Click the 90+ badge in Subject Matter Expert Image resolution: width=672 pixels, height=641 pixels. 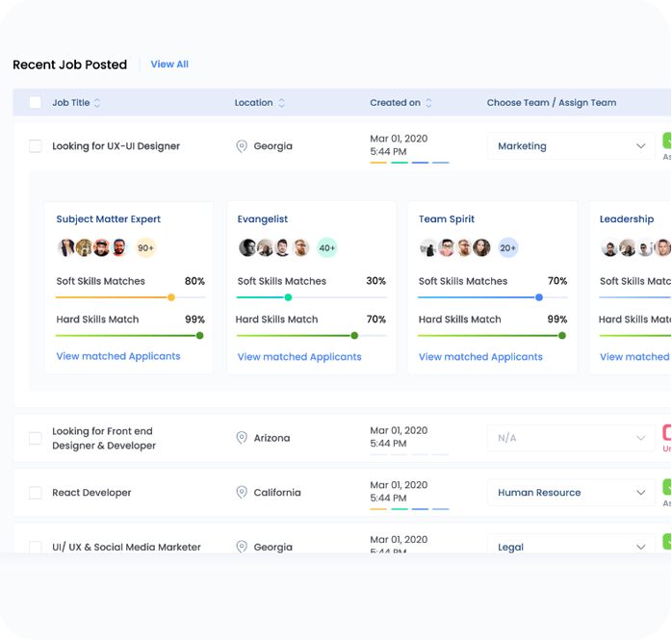145,248
